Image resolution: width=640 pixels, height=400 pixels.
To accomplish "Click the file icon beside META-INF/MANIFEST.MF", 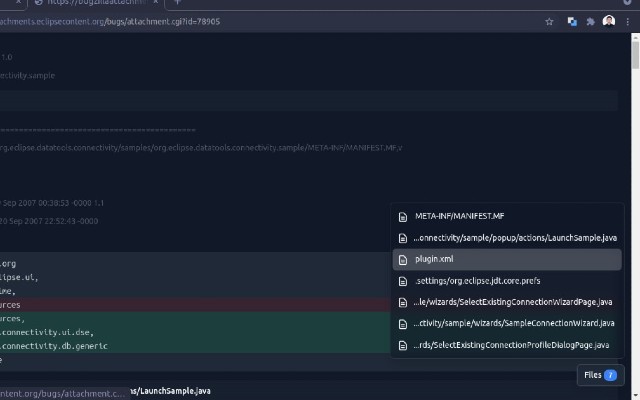I will click(403, 216).
